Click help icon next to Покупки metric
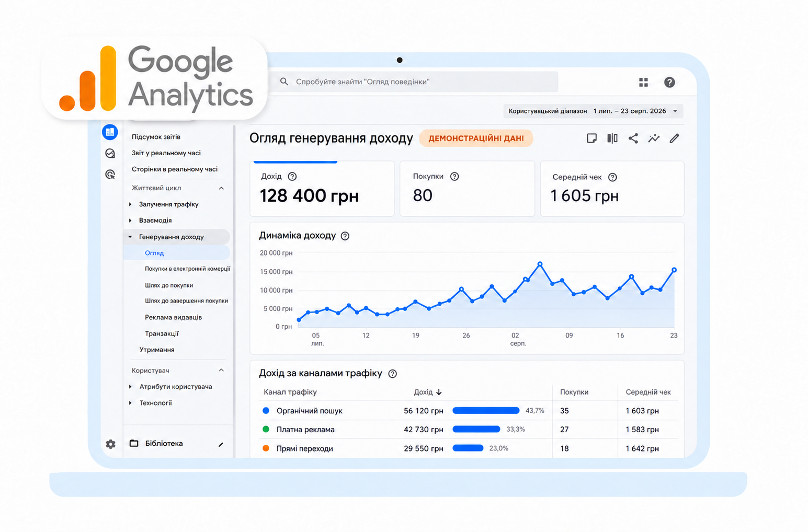The image size is (808, 532). (454, 177)
